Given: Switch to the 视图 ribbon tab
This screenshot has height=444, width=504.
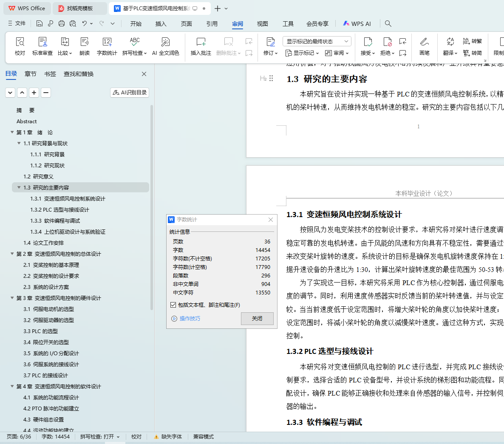Looking at the screenshot, I should click(x=262, y=24).
